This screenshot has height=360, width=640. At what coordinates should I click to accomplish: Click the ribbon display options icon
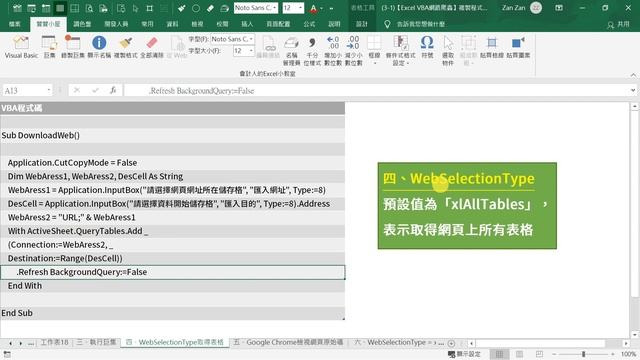pyautogui.click(x=559, y=8)
